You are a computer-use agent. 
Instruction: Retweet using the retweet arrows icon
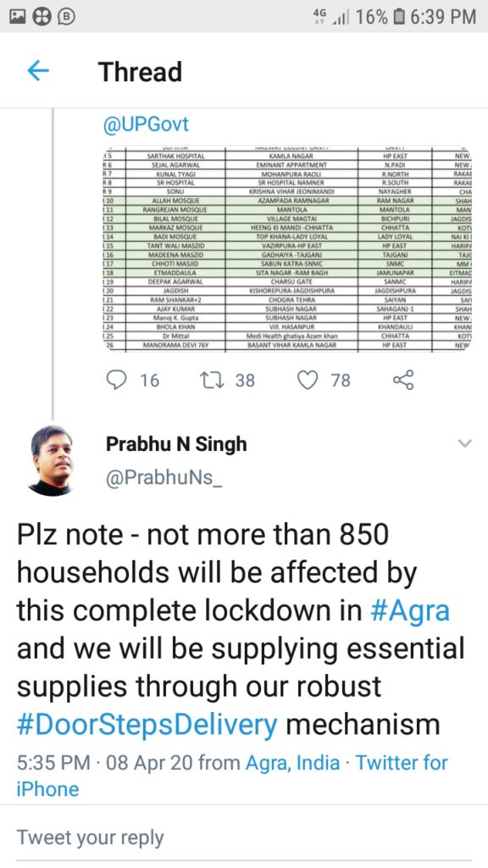211,380
